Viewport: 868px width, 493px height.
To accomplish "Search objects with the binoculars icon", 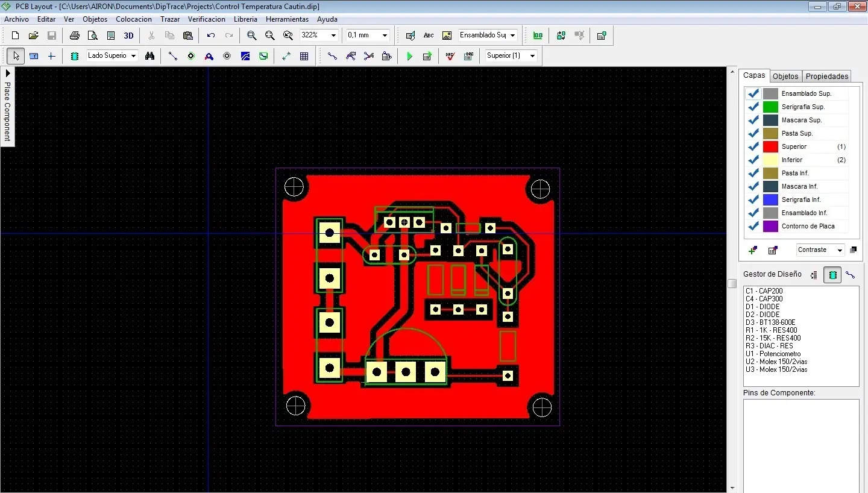I will 149,56.
